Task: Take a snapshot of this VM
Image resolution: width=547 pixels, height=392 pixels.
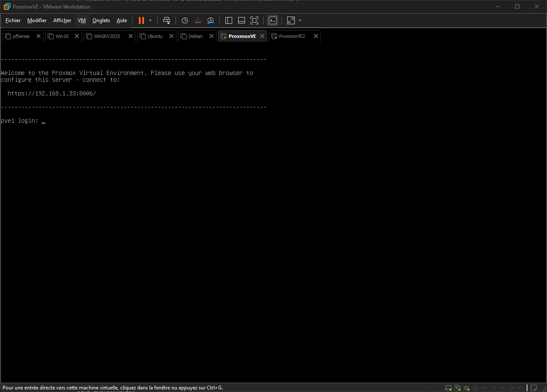Action: 184,20
